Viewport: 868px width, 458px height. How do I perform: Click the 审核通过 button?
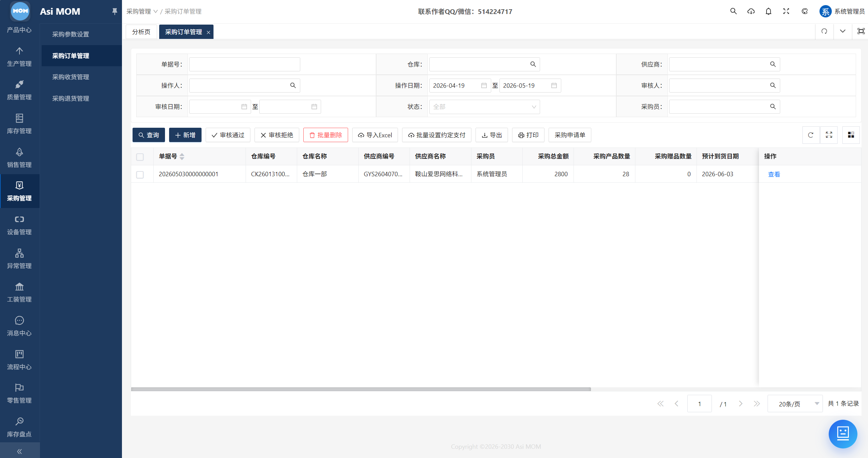tap(228, 135)
